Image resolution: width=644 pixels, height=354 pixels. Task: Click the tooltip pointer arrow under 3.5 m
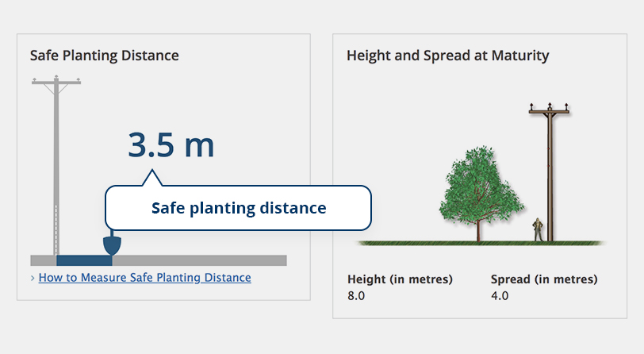152,178
